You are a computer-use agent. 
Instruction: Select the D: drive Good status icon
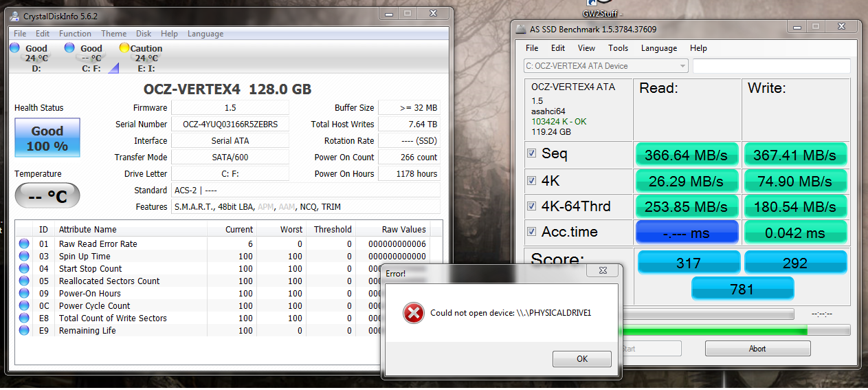click(x=14, y=47)
